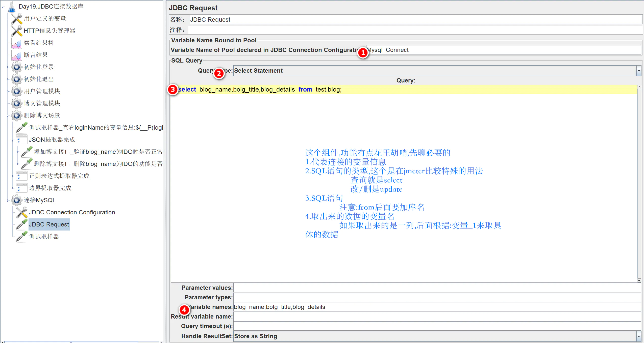This screenshot has width=644, height=343.
Task: Open the Query Type dropdown
Action: pos(639,71)
